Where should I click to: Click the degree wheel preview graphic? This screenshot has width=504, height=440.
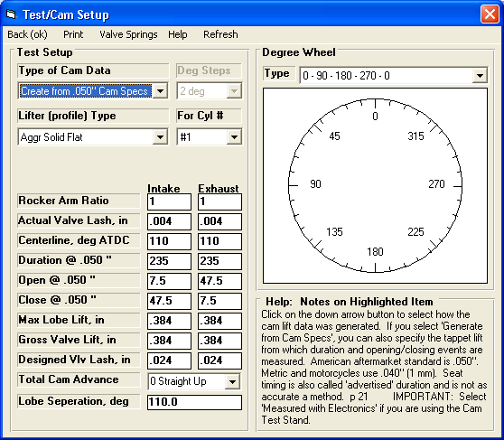click(x=375, y=185)
